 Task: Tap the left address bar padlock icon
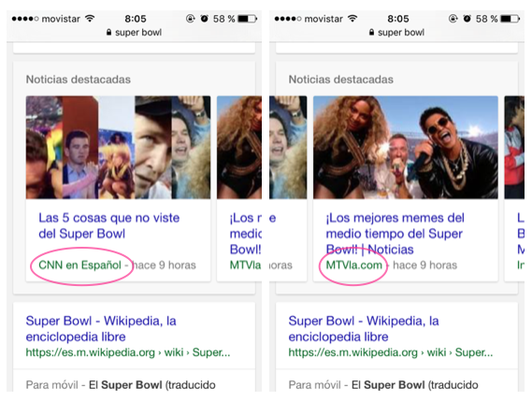coord(108,33)
